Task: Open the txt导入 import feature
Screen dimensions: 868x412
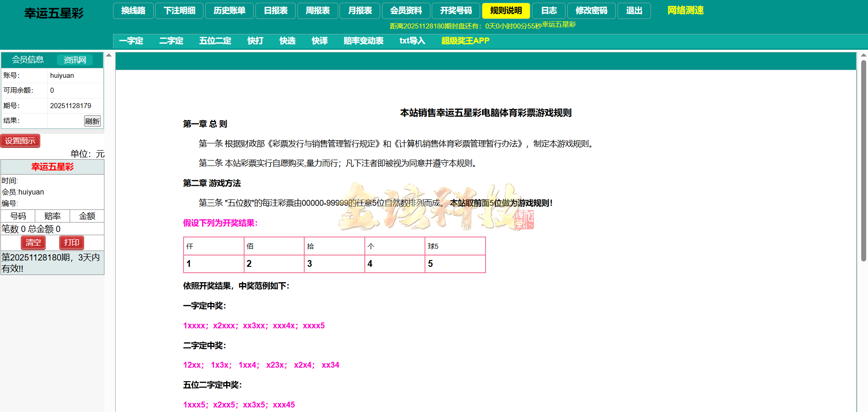Action: point(412,41)
